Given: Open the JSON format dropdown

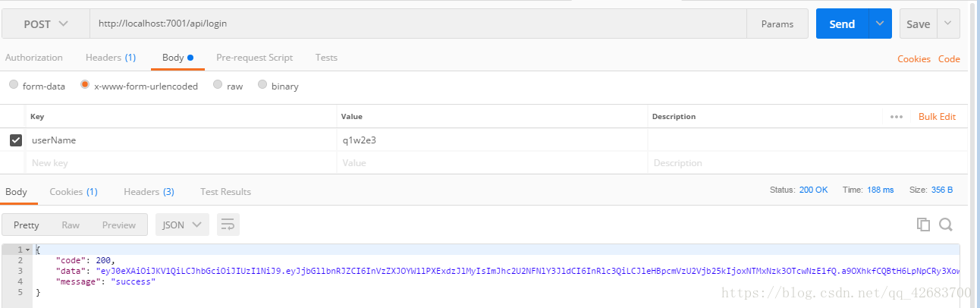Looking at the screenshot, I should 182,225.
